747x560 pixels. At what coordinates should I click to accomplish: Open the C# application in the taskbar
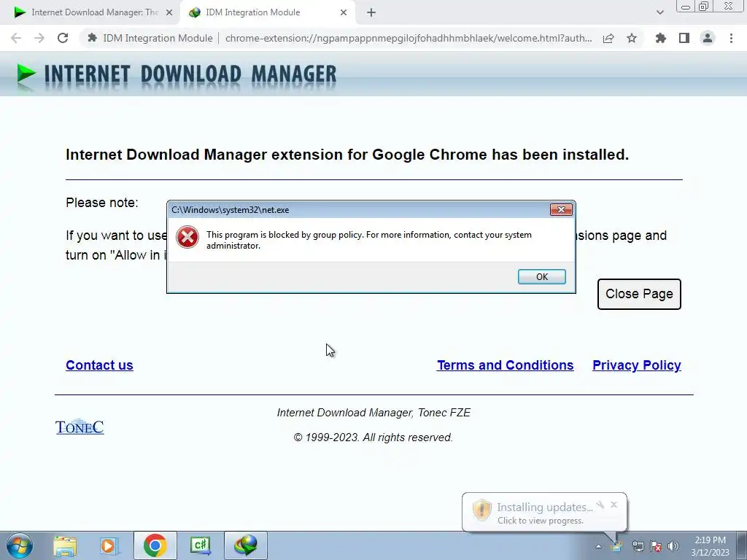point(200,545)
